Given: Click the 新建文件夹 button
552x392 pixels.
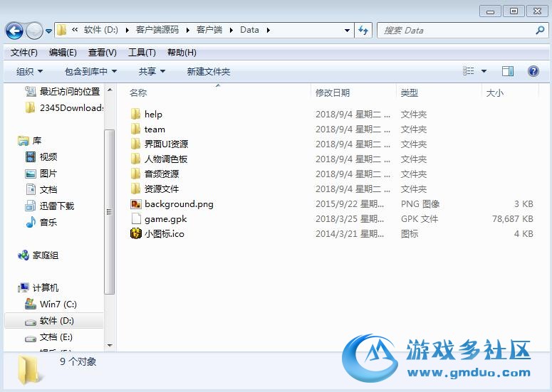Looking at the screenshot, I should click(209, 72).
